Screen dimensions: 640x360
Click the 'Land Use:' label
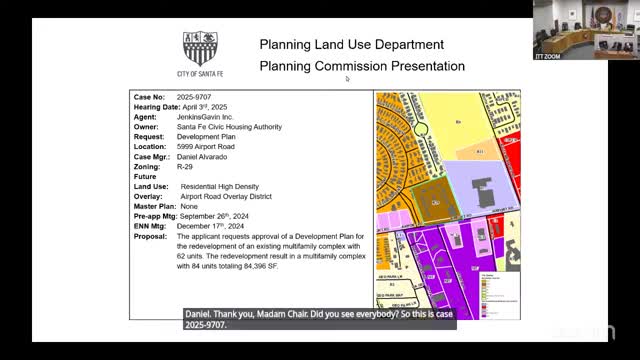[151, 187]
